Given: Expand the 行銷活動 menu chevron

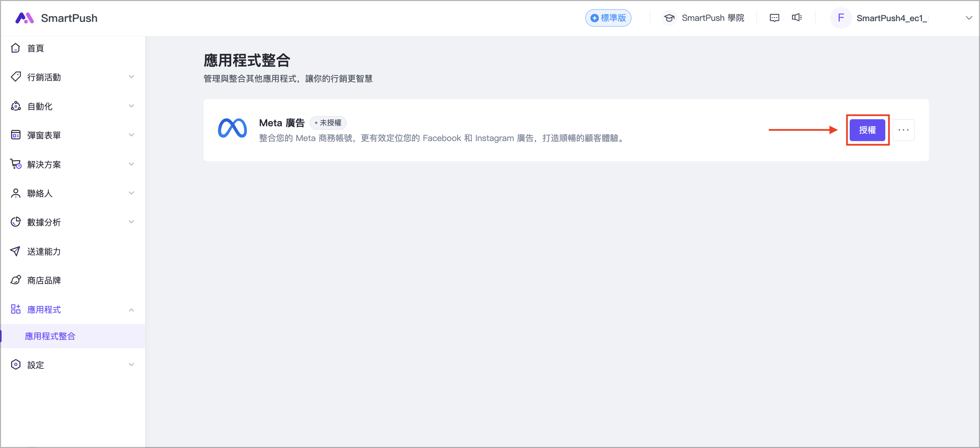Looking at the screenshot, I should coord(131,77).
